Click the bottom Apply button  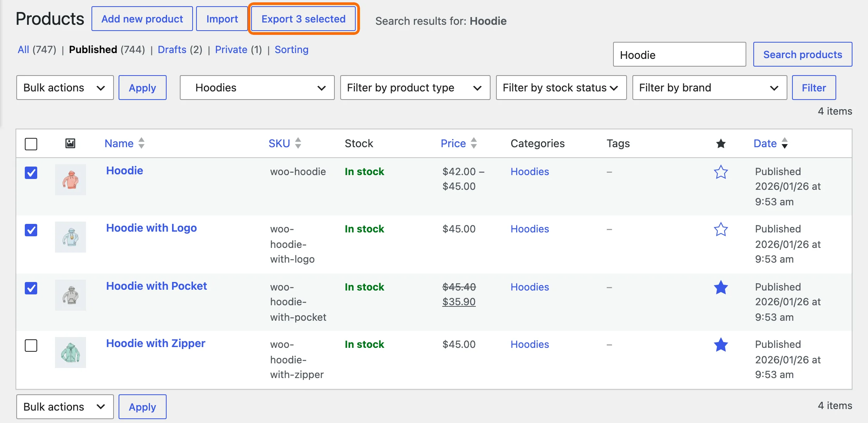point(143,407)
